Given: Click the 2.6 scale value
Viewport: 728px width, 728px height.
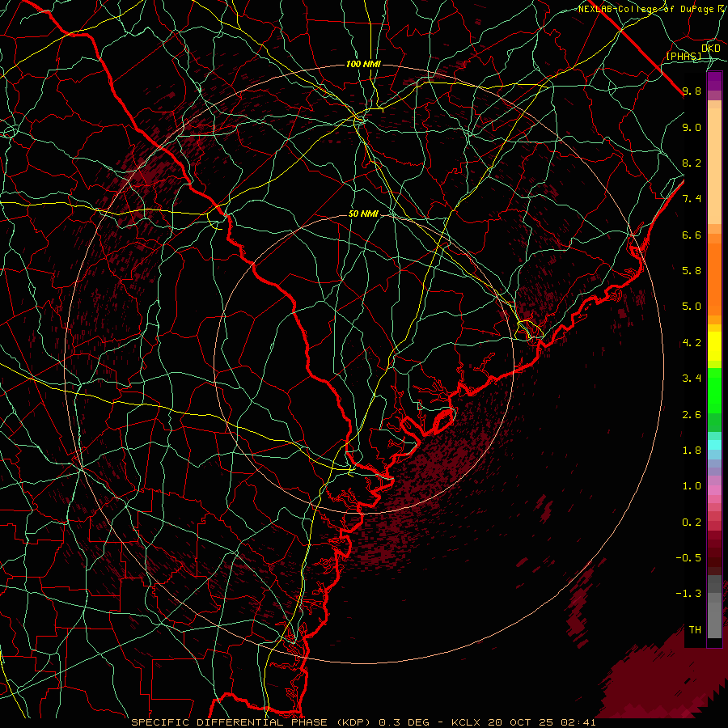Looking at the screenshot, I should point(692,415).
